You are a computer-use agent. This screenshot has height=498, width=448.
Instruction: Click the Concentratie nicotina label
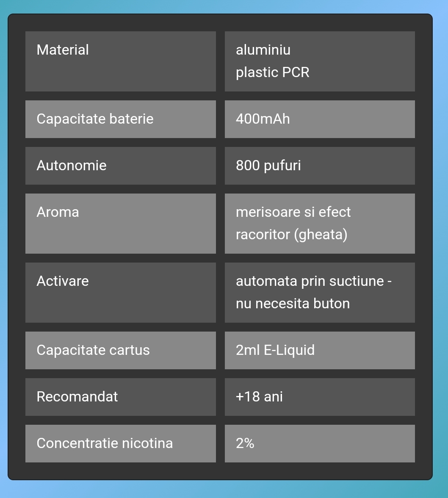(x=105, y=443)
